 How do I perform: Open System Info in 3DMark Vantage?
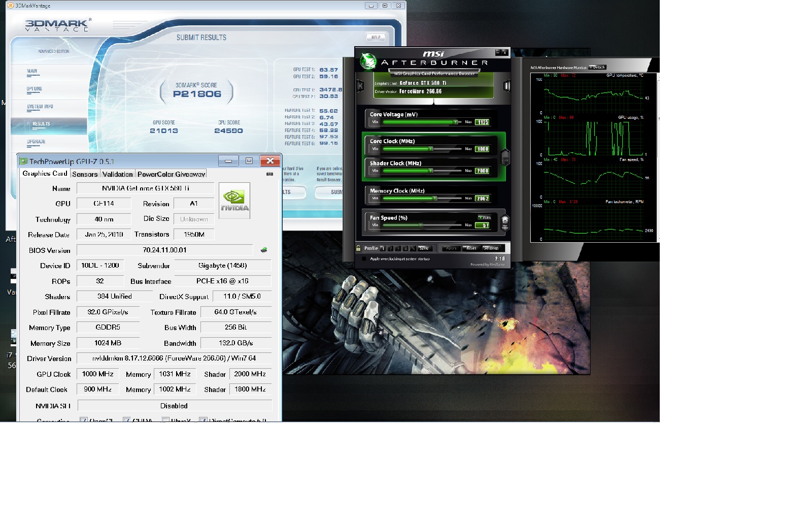(40, 107)
